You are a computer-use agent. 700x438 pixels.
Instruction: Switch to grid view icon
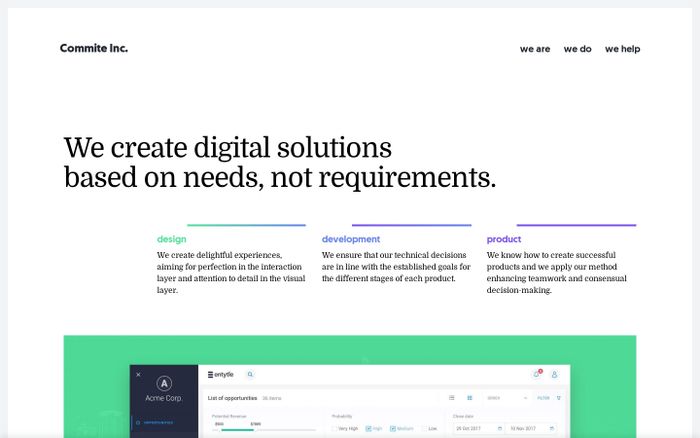469,398
